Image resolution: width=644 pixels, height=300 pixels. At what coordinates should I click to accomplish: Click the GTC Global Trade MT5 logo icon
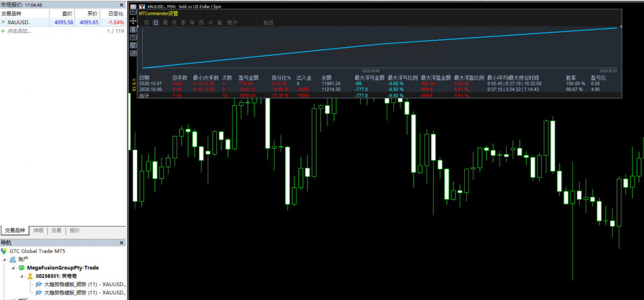4,251
